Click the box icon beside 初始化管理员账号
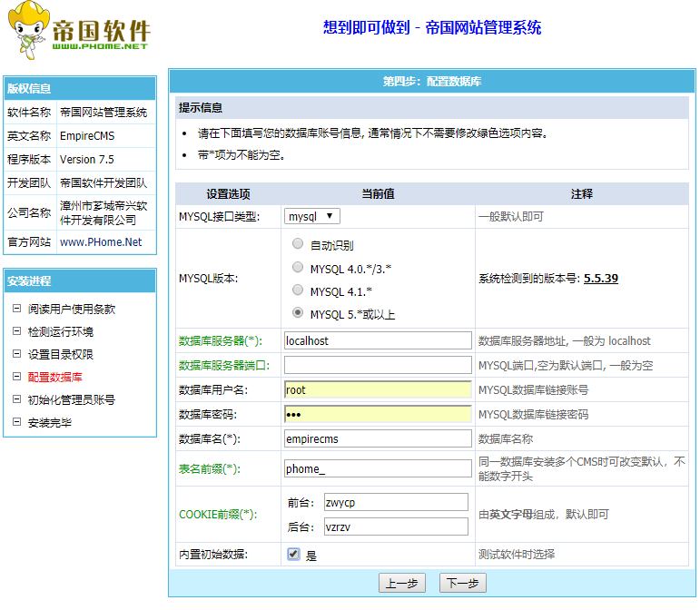Viewport: 700px width, 610px height. coord(16,399)
